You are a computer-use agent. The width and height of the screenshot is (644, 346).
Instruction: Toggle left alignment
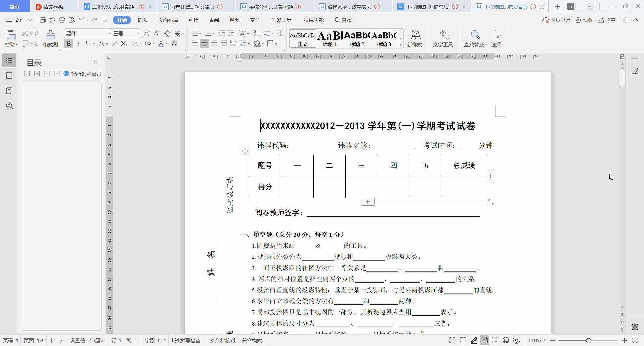[195, 44]
